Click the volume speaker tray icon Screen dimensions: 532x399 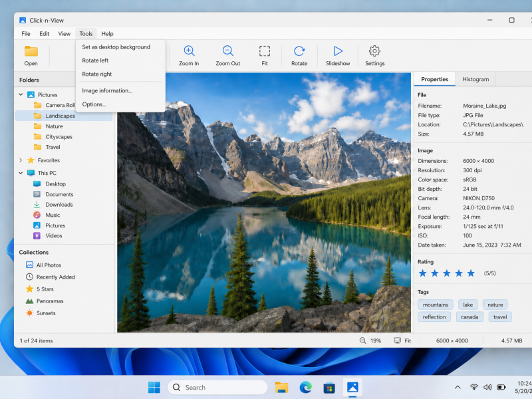pyautogui.click(x=487, y=387)
